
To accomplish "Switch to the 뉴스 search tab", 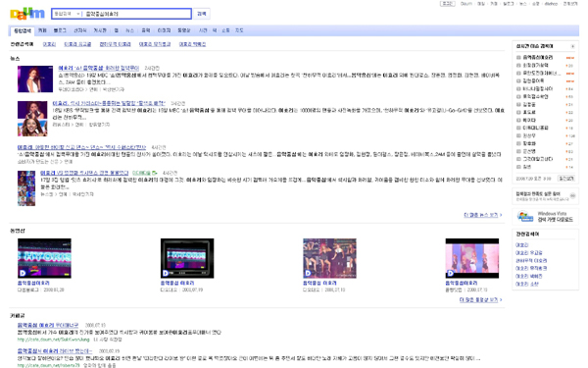I will 129,30.
